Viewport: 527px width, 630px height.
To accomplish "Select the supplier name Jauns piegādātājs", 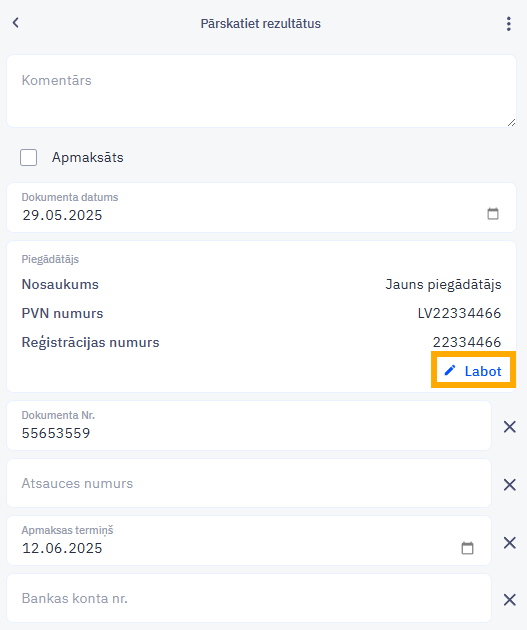I will click(x=443, y=284).
